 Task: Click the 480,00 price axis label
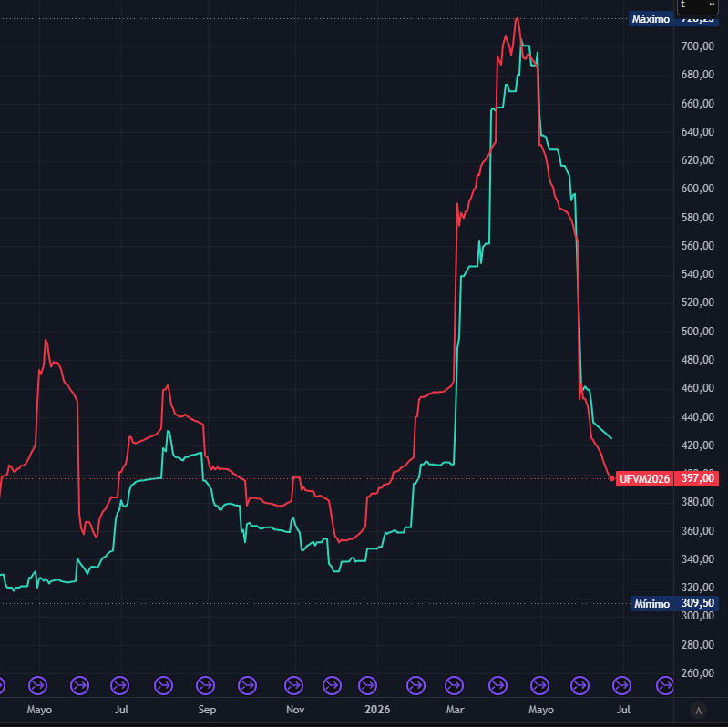point(697,360)
